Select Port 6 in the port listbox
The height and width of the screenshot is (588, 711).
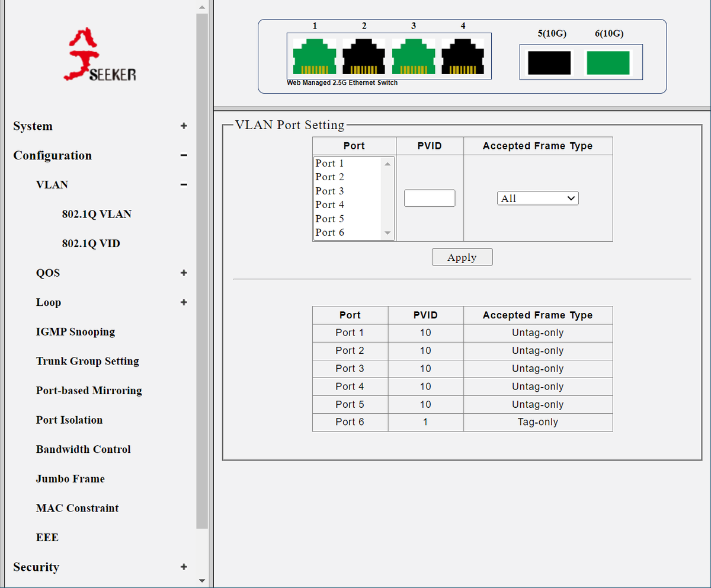coord(348,232)
